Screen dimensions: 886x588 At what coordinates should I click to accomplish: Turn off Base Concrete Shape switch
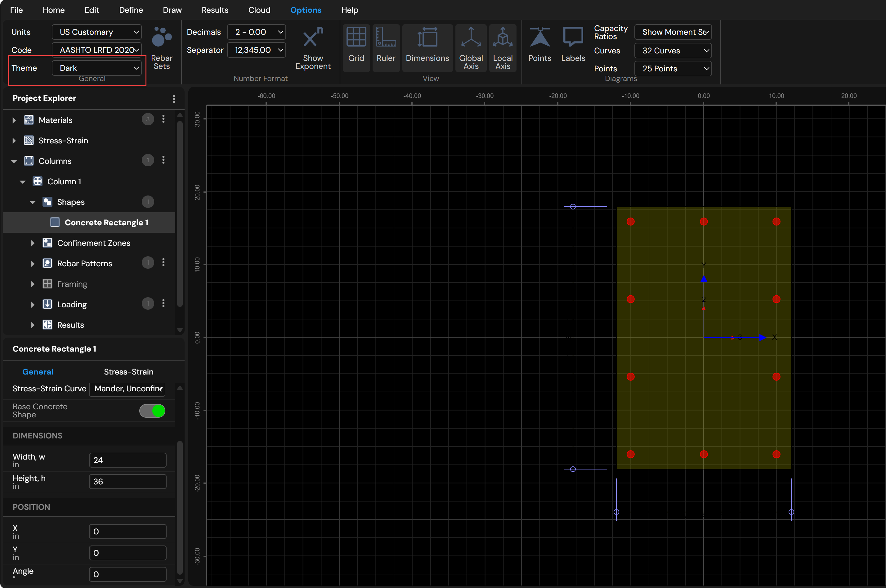click(x=152, y=411)
